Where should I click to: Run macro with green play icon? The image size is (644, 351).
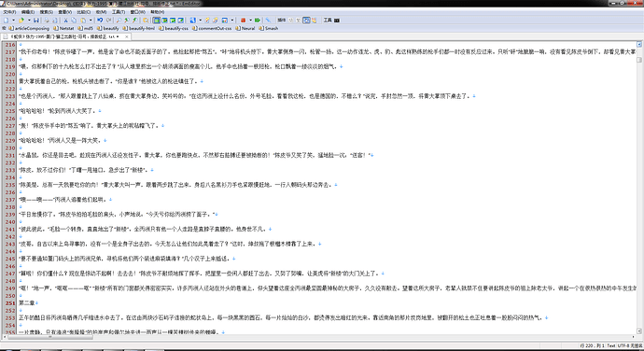coord(258,21)
